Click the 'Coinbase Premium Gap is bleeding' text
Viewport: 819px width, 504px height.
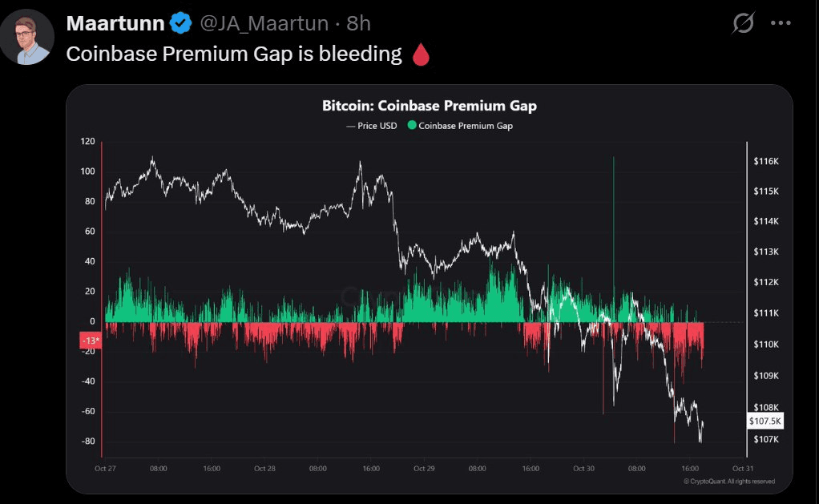[234, 54]
